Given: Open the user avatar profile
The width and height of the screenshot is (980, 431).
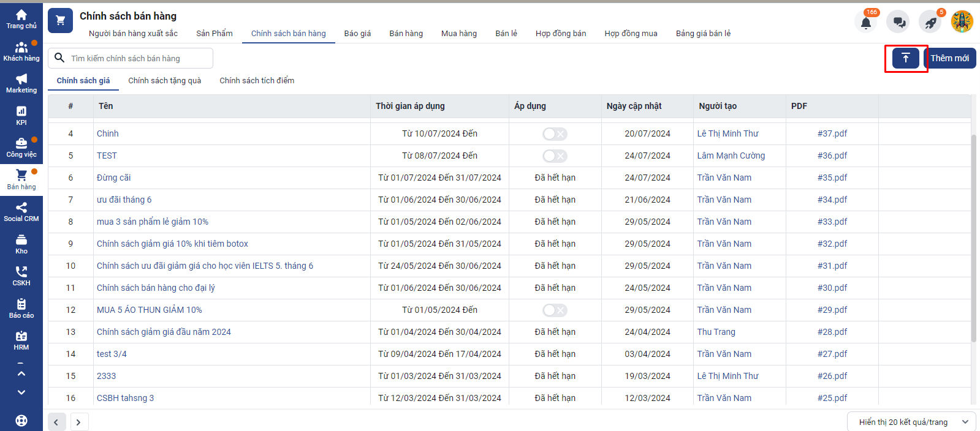Looking at the screenshot, I should 962,22.
